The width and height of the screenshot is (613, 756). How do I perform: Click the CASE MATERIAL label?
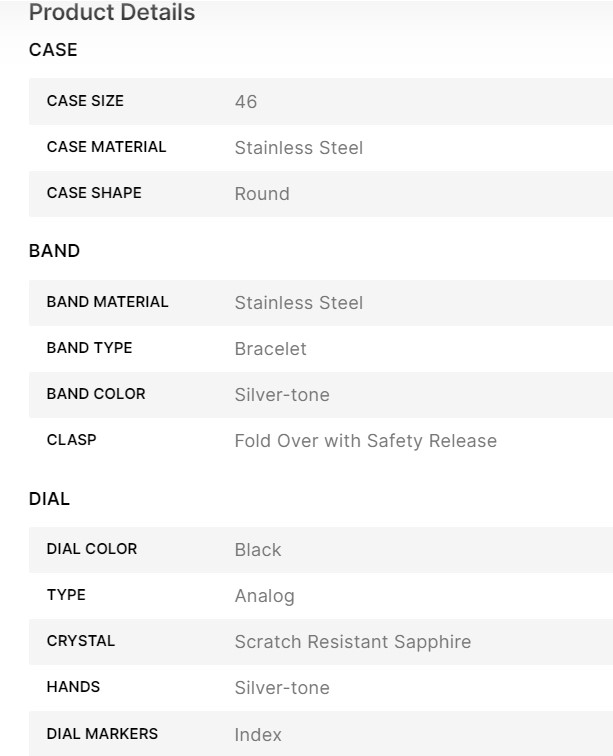point(106,147)
